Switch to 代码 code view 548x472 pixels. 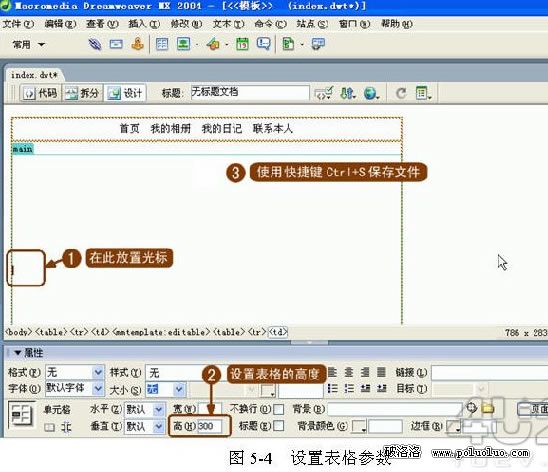point(41,93)
